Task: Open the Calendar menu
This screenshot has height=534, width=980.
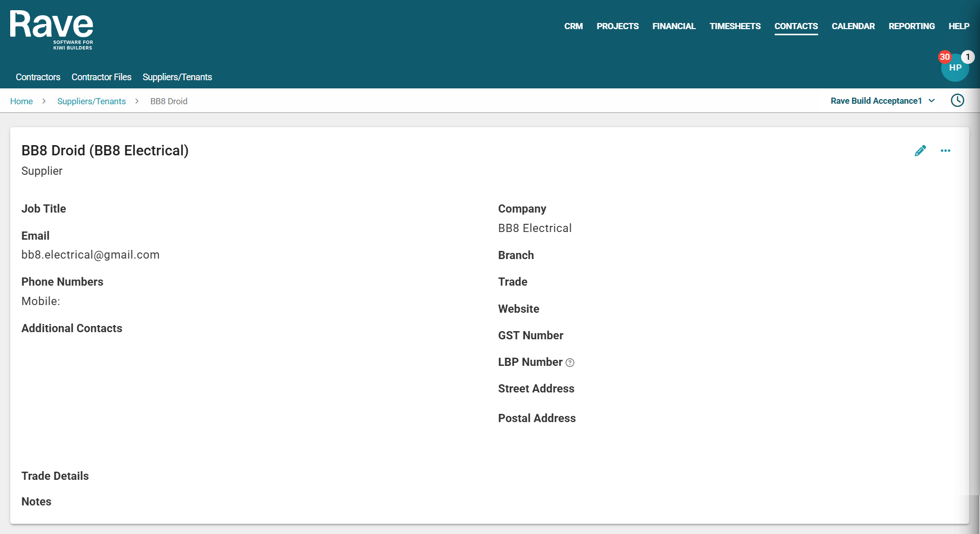Action: point(853,26)
